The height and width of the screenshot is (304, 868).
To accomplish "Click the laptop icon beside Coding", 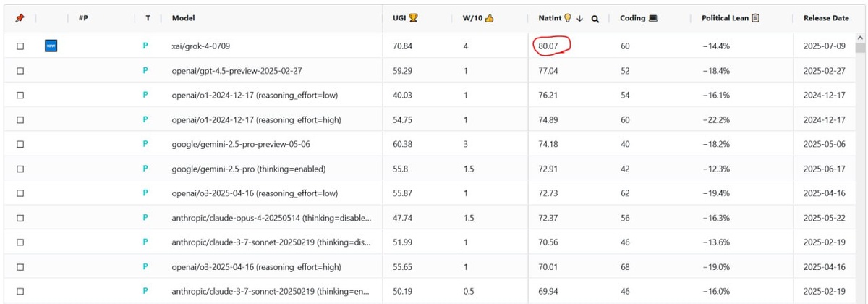I will tap(653, 18).
